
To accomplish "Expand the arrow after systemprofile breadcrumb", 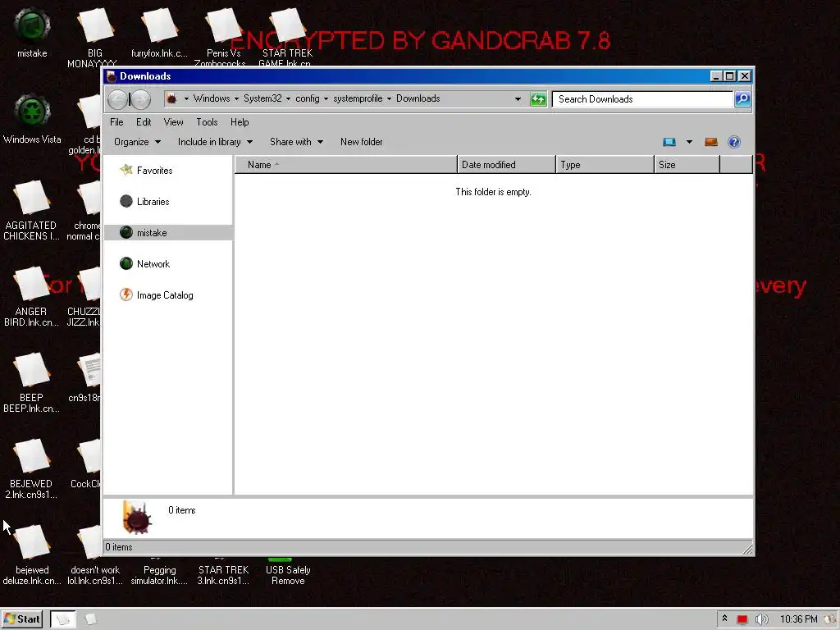I will (389, 98).
